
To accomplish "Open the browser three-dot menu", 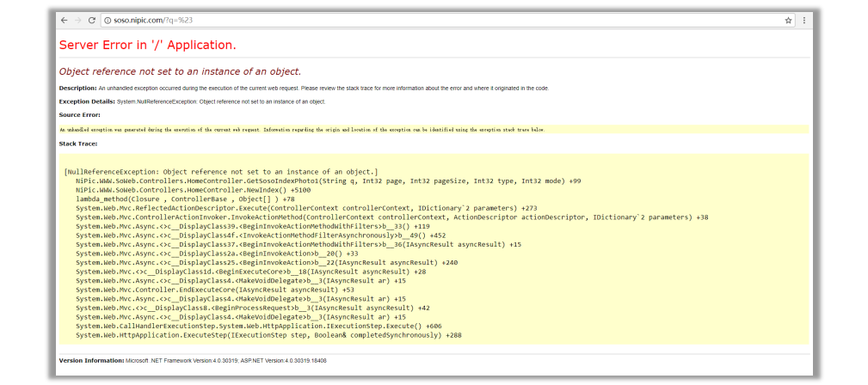I will [x=803, y=21].
